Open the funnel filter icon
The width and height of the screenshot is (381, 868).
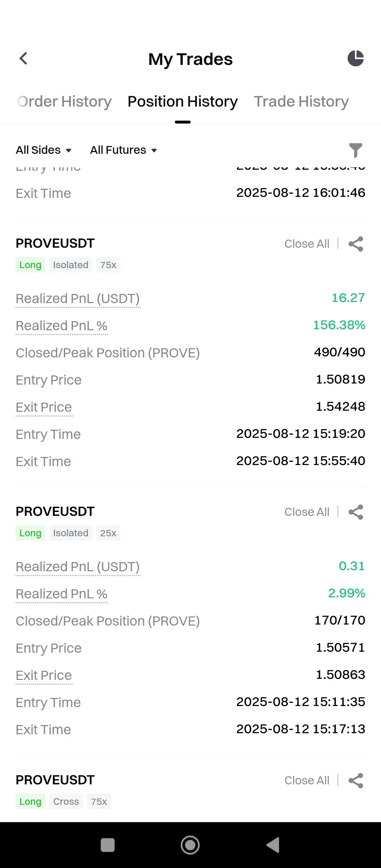click(x=356, y=150)
